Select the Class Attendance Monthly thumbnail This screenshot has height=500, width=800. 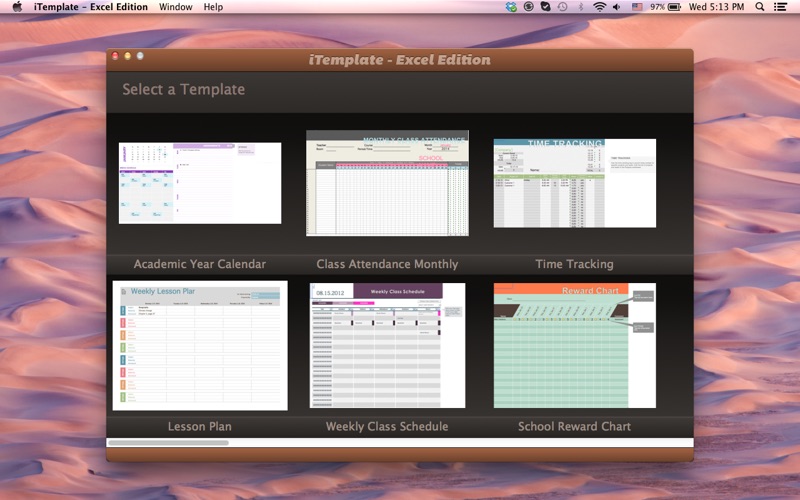point(387,183)
